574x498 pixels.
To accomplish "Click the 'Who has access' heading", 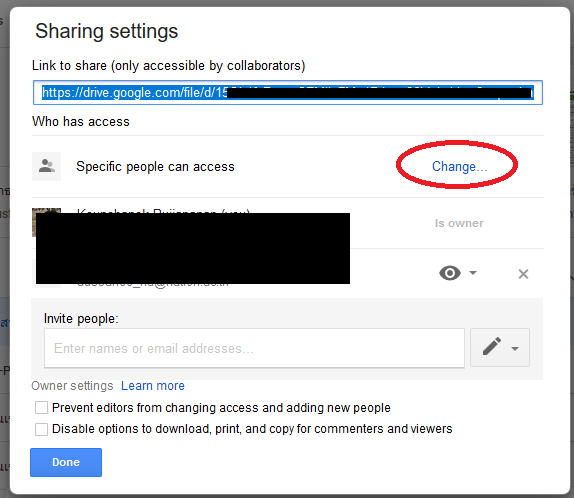I will tap(81, 121).
